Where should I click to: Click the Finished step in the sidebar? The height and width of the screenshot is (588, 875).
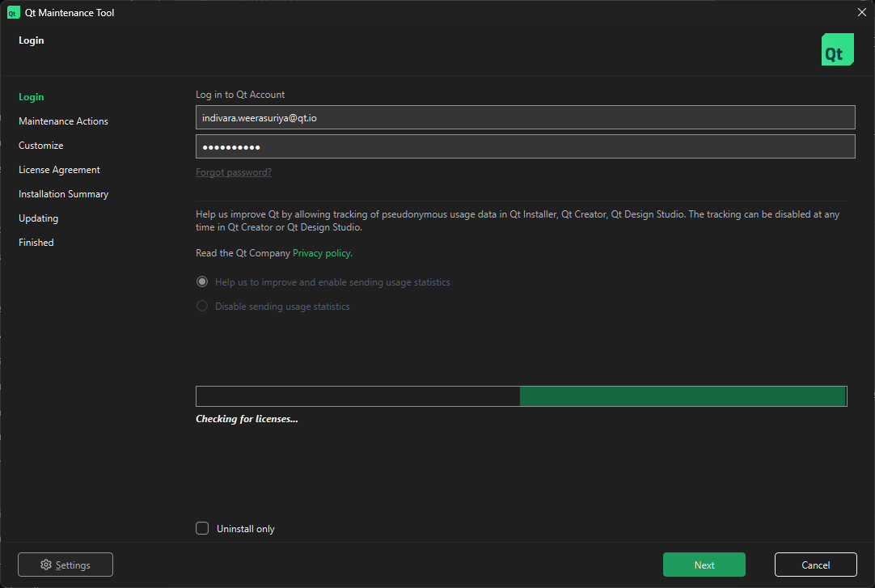(36, 243)
